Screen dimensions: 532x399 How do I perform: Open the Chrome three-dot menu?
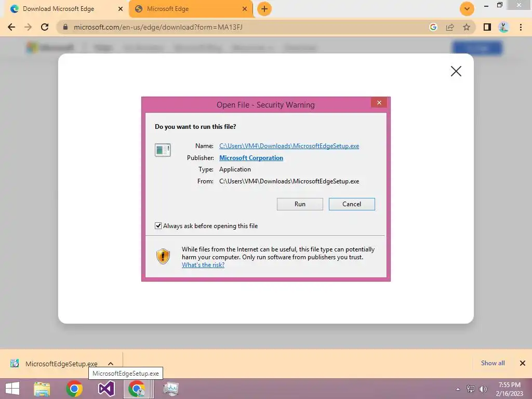pyautogui.click(x=521, y=27)
